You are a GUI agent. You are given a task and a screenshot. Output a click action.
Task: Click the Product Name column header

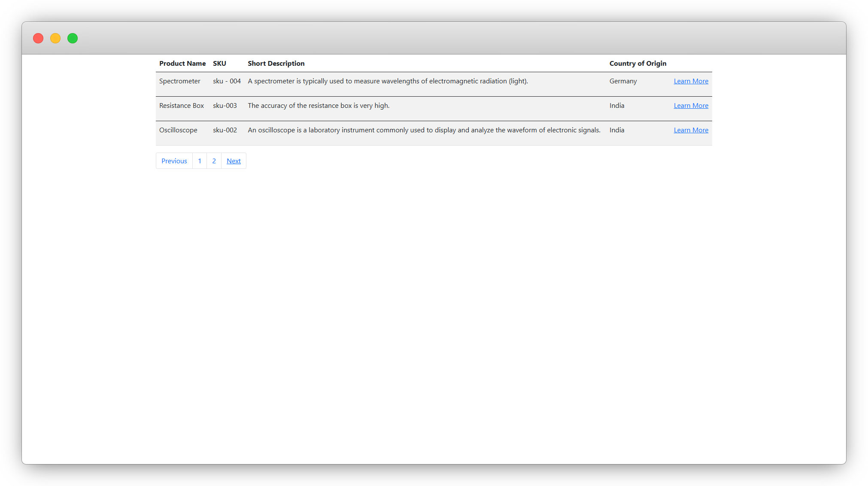point(182,64)
